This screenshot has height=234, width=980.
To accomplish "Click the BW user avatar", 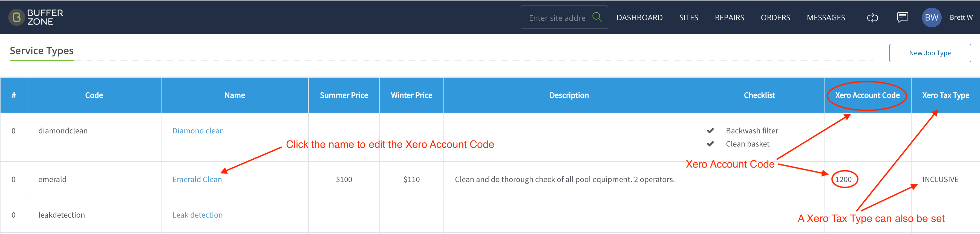I will 931,17.
